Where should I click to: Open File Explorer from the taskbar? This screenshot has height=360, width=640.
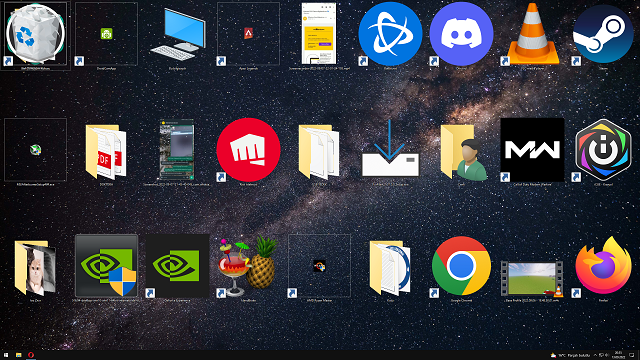(19, 355)
